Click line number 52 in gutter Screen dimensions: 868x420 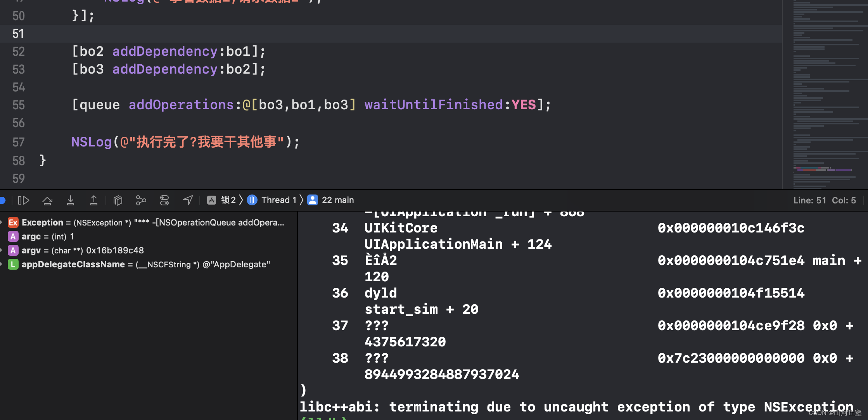pos(18,52)
